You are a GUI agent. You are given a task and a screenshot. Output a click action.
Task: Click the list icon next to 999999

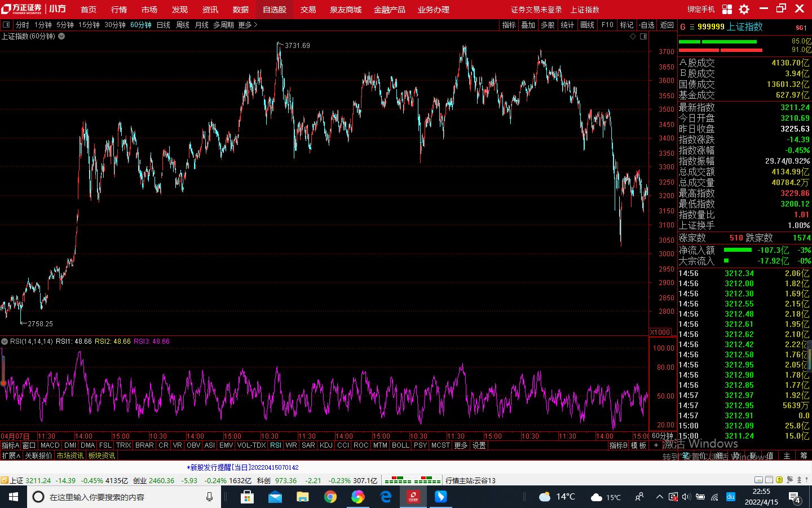click(692, 27)
